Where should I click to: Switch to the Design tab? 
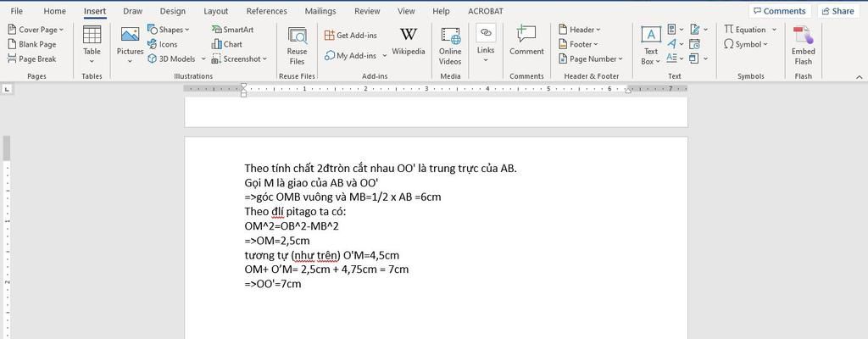[x=173, y=11]
